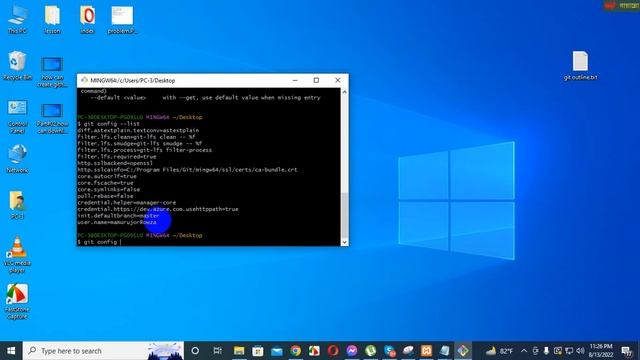Open the Network desktop icon
The width and height of the screenshot is (640, 360).
pos(17,158)
